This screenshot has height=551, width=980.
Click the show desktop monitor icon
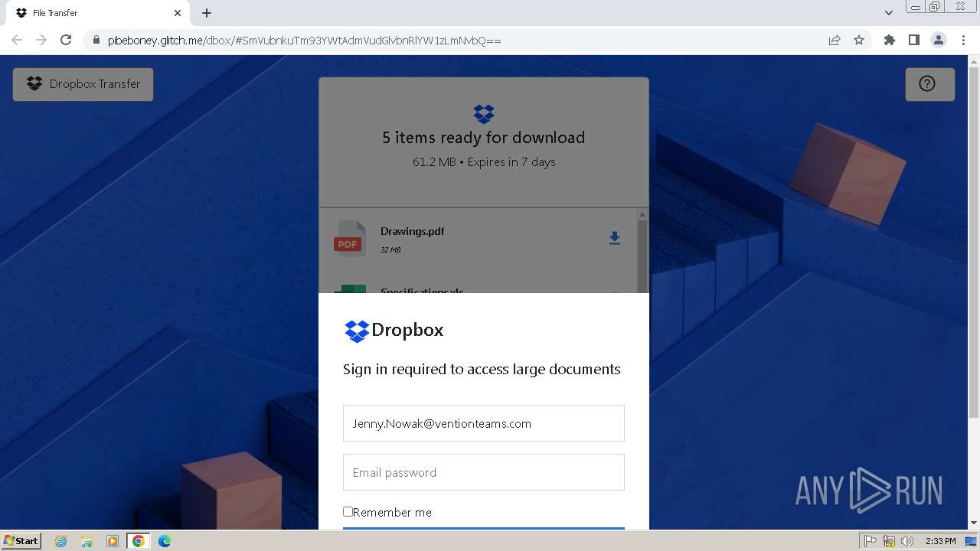coord(971,541)
